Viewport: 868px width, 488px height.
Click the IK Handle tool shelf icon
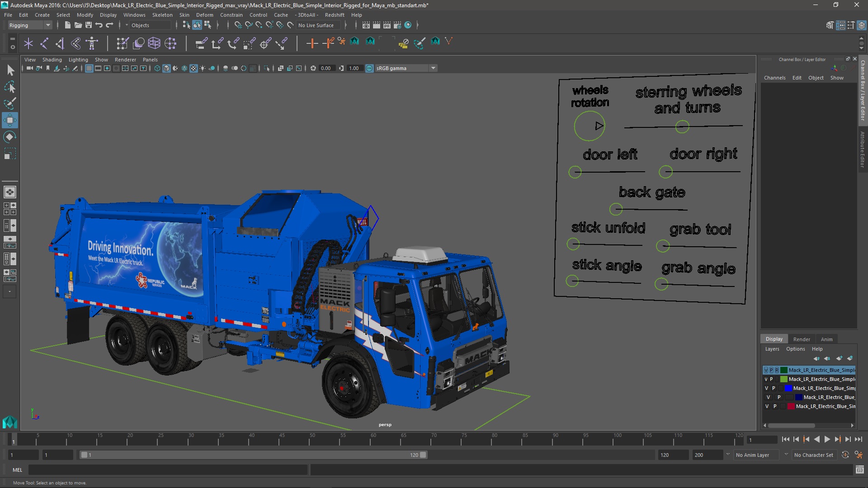tap(60, 43)
